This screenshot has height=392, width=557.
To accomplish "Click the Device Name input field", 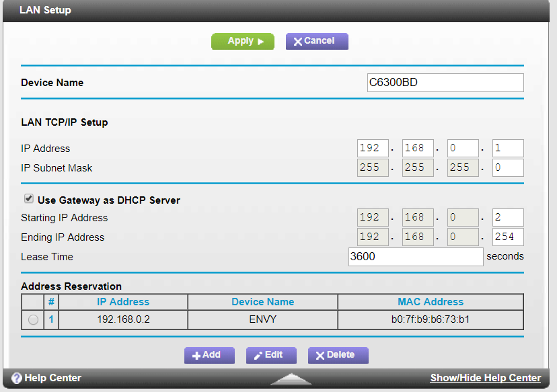I will point(445,82).
